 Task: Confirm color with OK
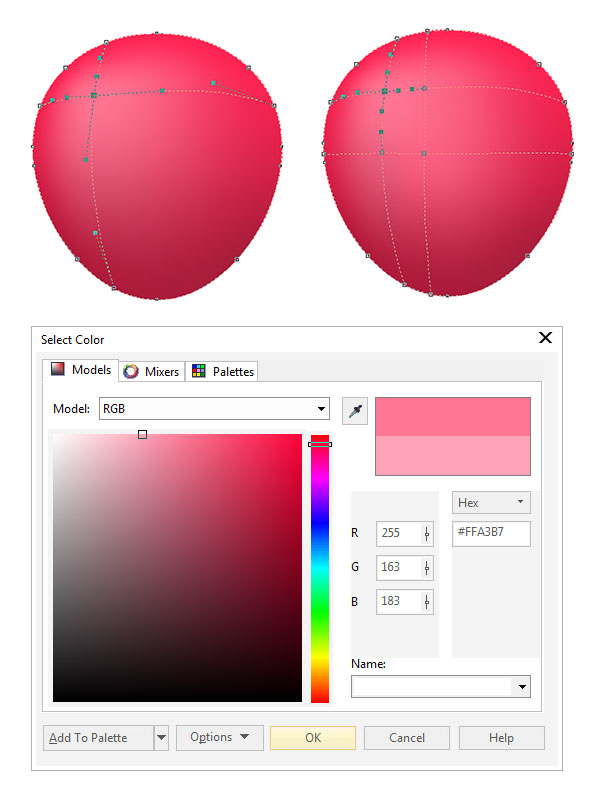tap(313, 738)
